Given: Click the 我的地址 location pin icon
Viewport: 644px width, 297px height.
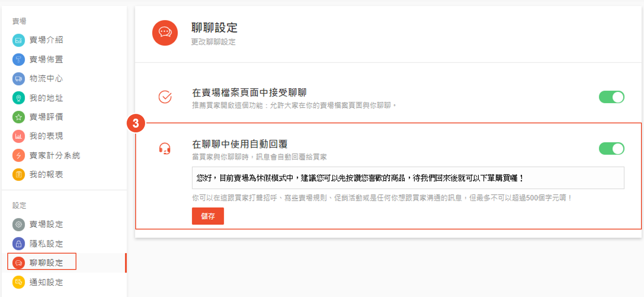Looking at the screenshot, I should point(19,98).
